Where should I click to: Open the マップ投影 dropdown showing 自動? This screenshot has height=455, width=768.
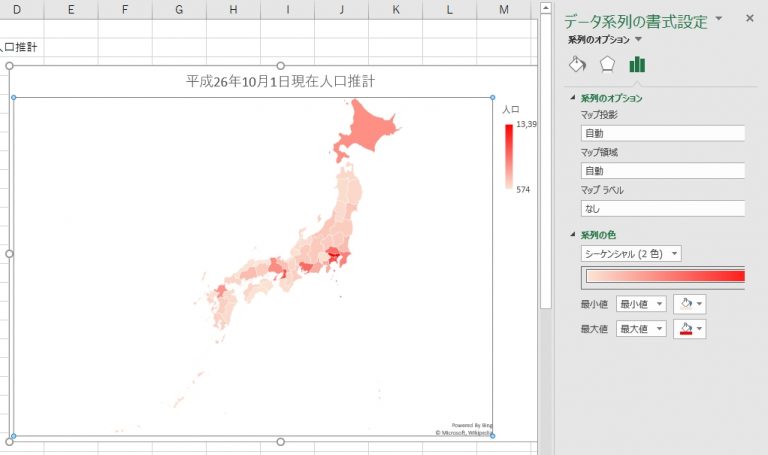pos(663,133)
